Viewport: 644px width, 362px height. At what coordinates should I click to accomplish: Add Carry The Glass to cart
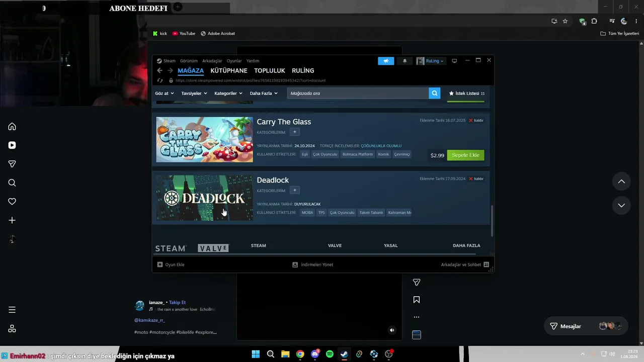(465, 155)
